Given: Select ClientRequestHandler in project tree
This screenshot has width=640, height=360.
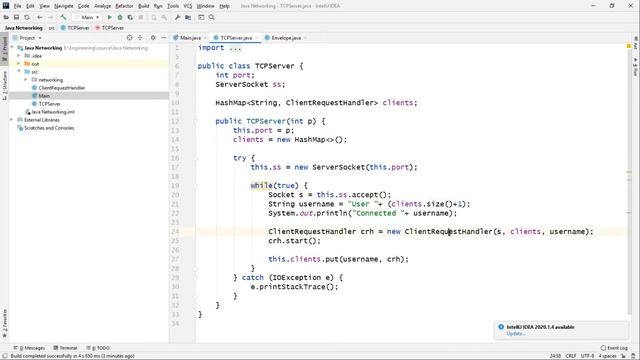Looking at the screenshot, I should point(62,88).
